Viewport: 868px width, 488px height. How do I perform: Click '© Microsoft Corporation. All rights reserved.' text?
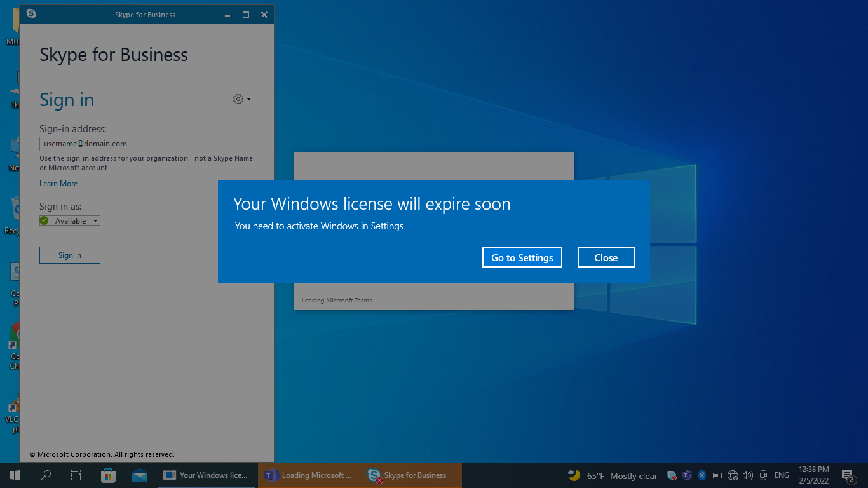click(102, 454)
